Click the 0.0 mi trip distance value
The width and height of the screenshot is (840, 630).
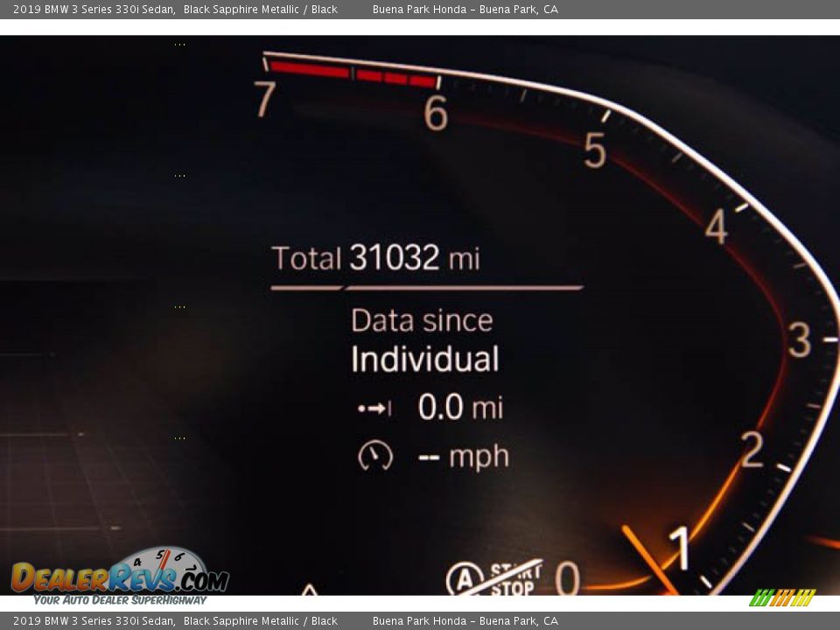click(x=460, y=407)
